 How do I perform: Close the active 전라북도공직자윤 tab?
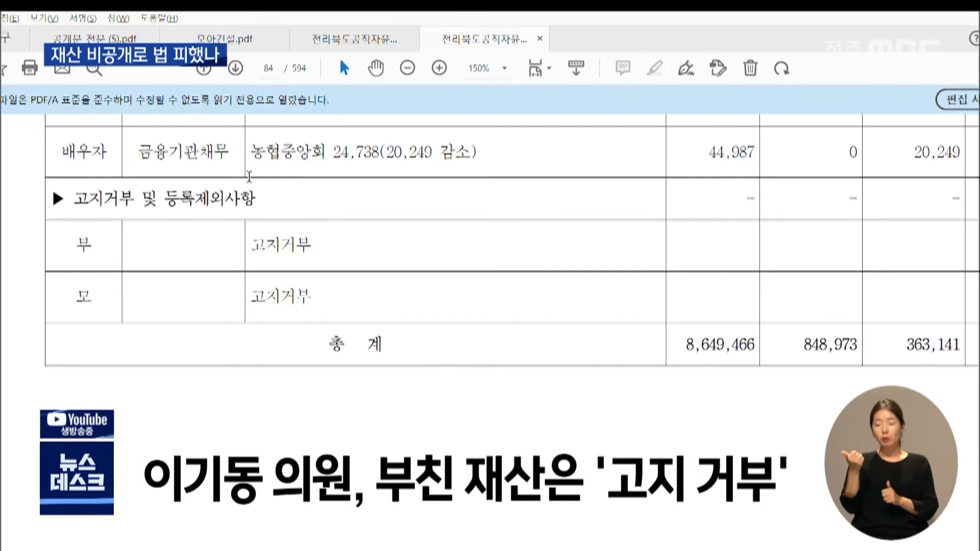pyautogui.click(x=540, y=38)
